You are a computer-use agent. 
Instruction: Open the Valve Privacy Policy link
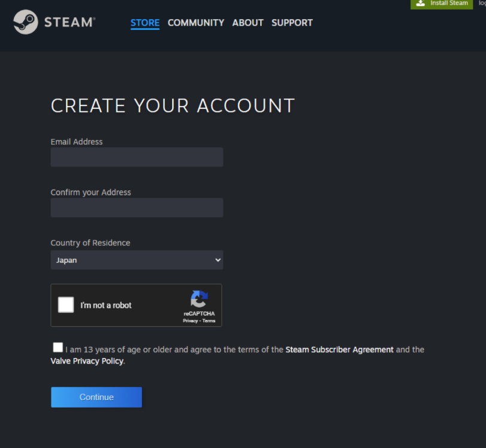(x=87, y=361)
